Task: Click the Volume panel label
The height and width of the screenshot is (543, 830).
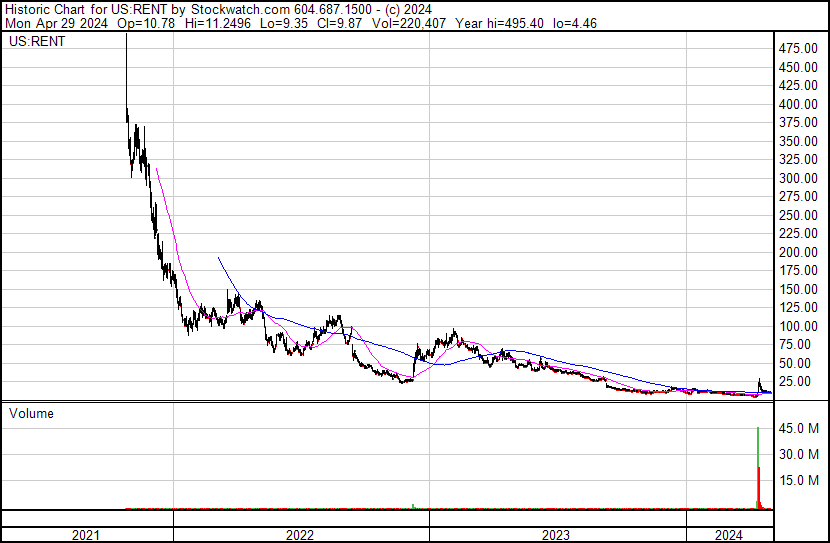Action: [31, 413]
